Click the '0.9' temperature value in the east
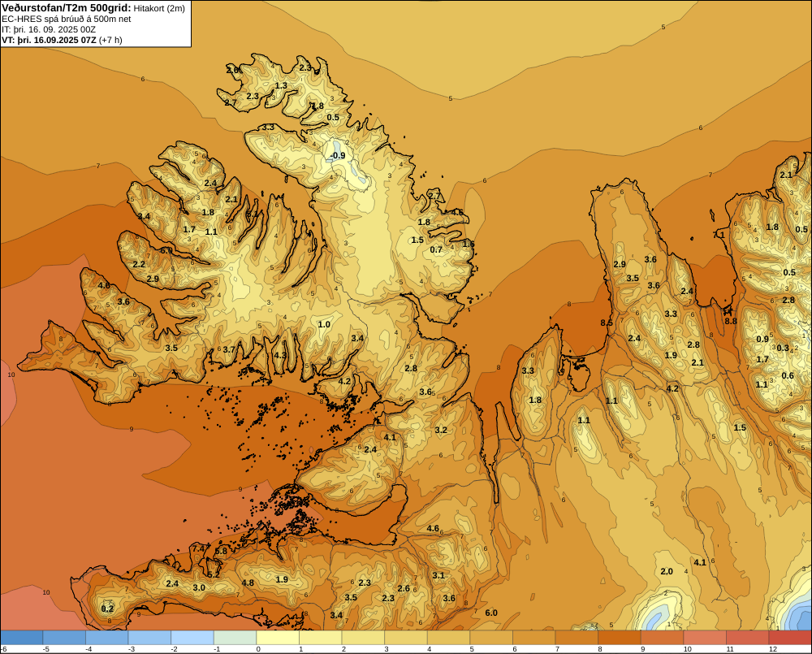This screenshot has height=654, width=812. tap(762, 340)
